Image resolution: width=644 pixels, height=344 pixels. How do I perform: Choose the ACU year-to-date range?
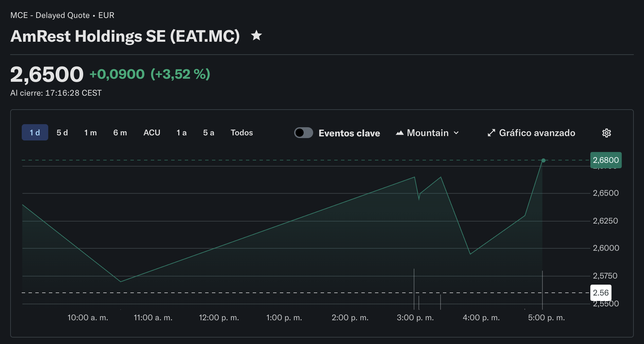(152, 133)
